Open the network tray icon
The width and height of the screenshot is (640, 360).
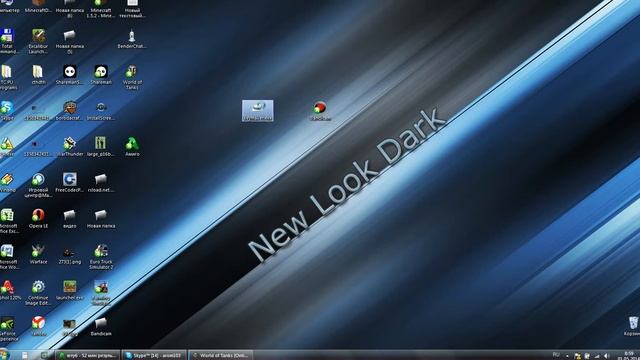click(x=597, y=356)
